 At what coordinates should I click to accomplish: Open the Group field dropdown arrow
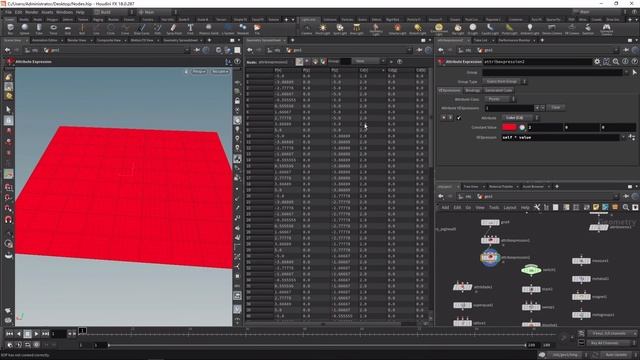click(627, 72)
